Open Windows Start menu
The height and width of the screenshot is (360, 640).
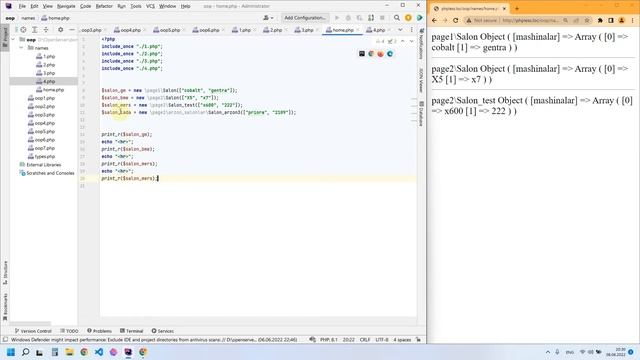(11, 352)
